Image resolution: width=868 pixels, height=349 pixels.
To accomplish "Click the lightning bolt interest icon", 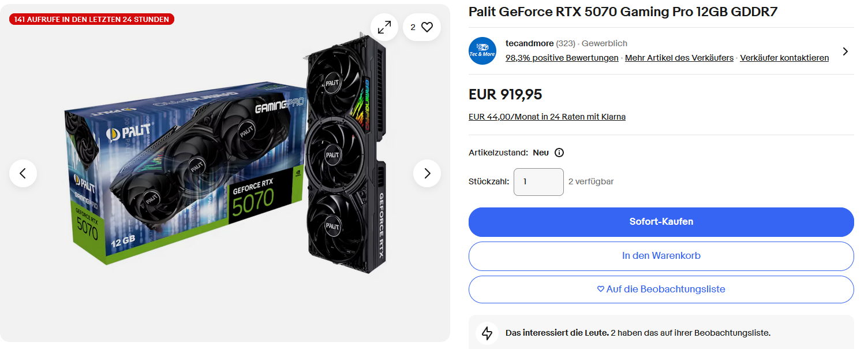I will [x=487, y=333].
